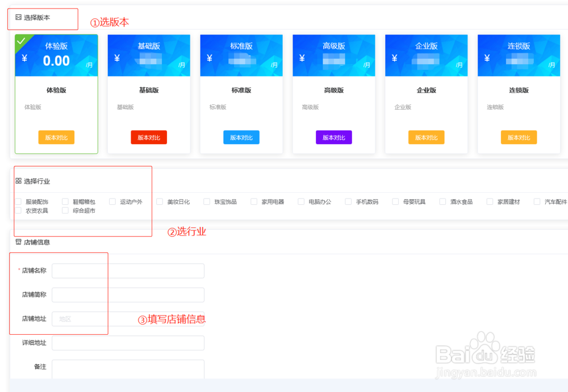568x392 pixels.
Task: Check the 鞋帽箱包 industry checkbox
Action: click(x=65, y=201)
